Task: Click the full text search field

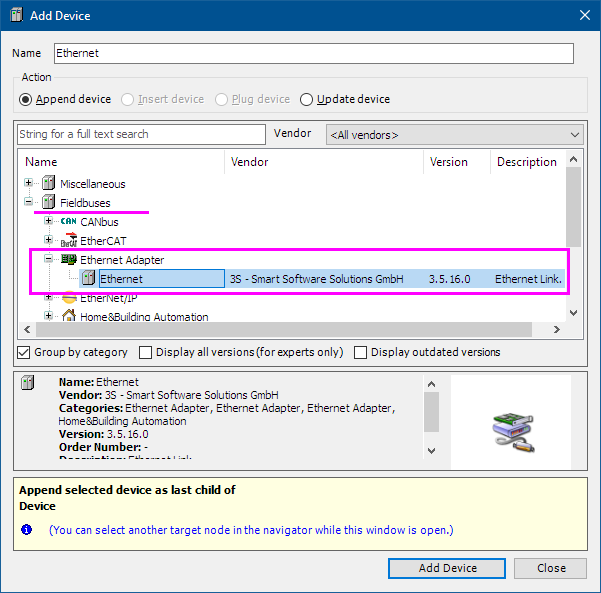Action: [x=141, y=134]
